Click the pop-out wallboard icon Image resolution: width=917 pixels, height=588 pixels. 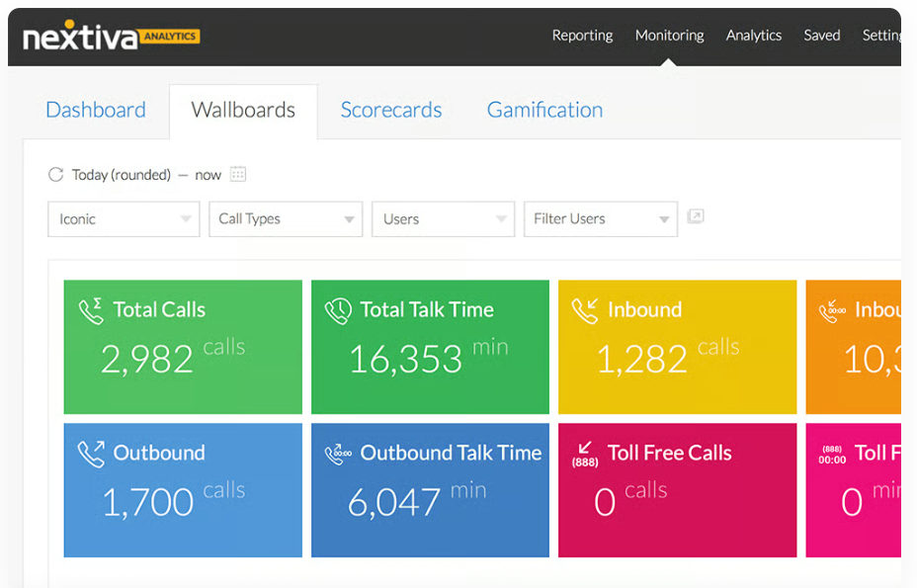click(696, 216)
